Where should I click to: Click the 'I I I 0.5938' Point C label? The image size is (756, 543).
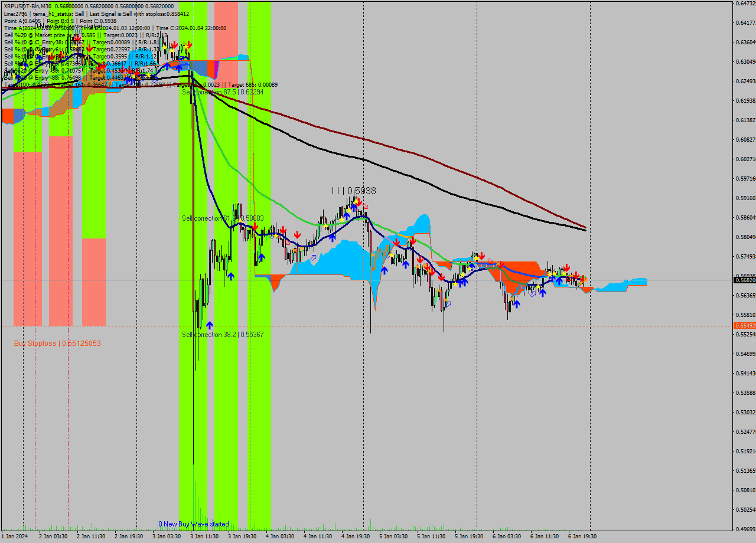(353, 191)
